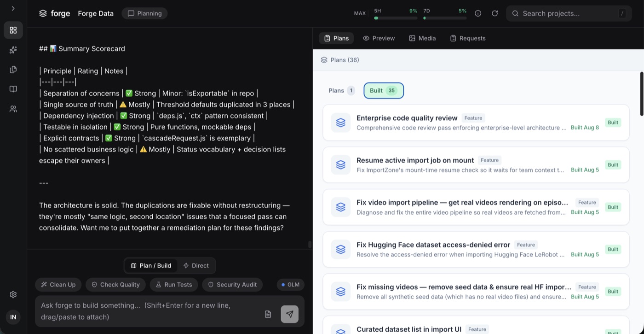Click icon of Fix Hugging Face dataset plan
The image size is (644, 334).
(341, 249)
